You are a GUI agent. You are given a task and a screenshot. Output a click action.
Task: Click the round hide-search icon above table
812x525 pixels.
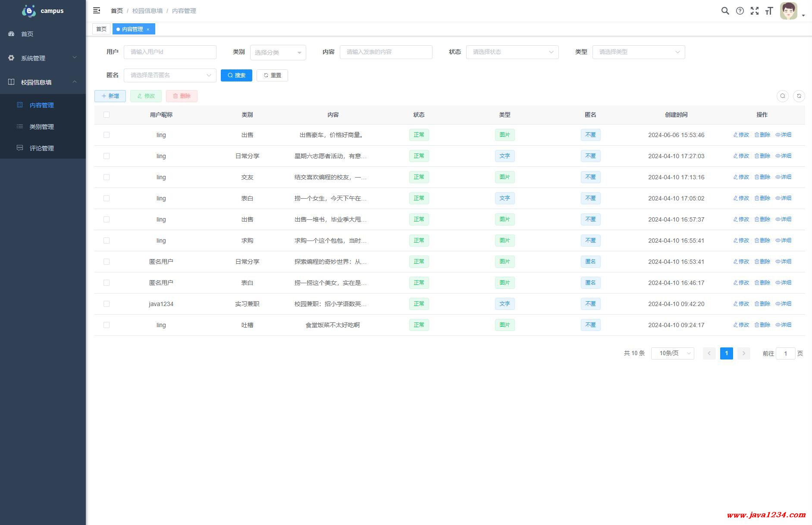click(782, 96)
